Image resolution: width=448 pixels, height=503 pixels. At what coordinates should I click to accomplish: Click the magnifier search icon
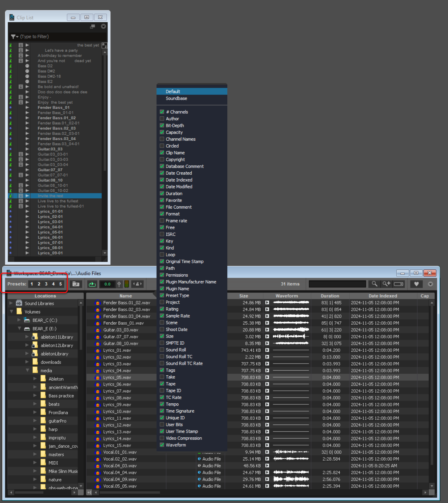374,284
